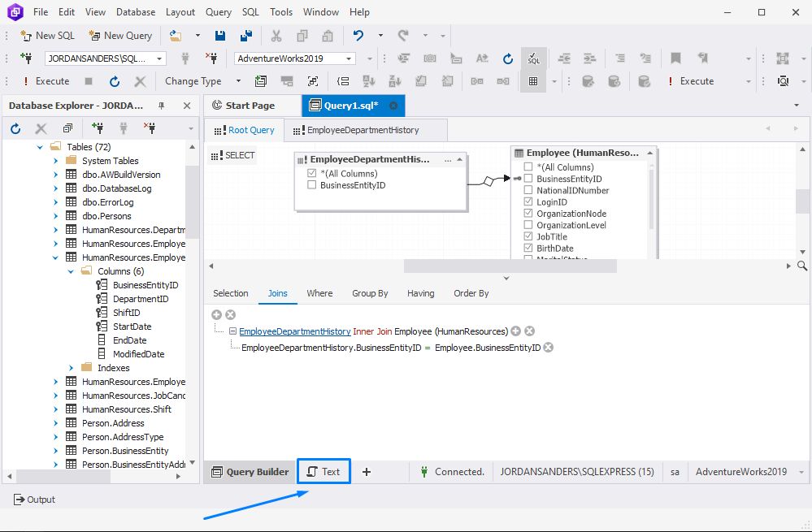Open the AdventureWorks2019 database dropdown

point(349,58)
